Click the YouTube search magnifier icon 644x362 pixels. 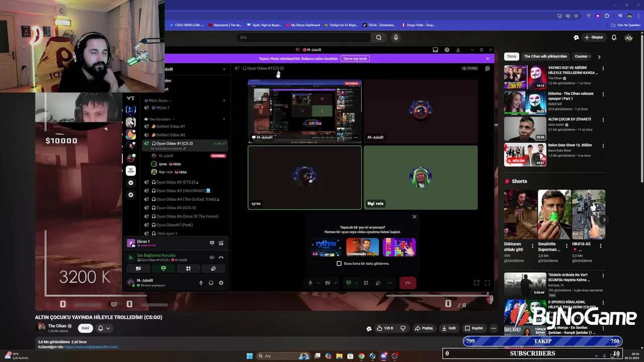click(x=379, y=37)
